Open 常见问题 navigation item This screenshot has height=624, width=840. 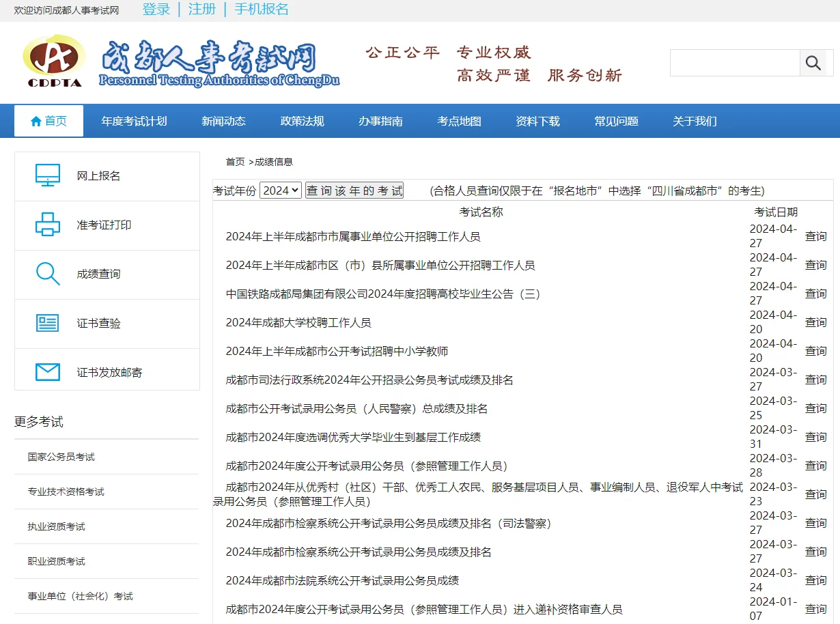[616, 121]
